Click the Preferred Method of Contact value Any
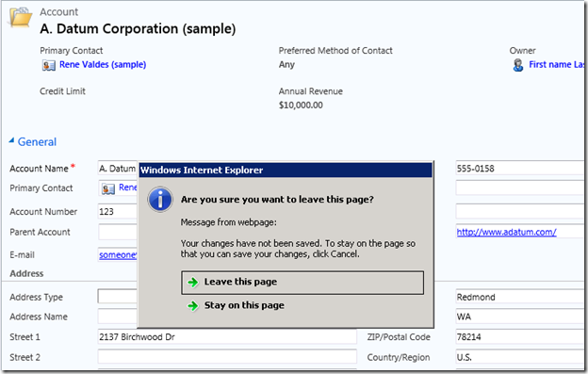This screenshot has height=374, width=588. click(x=286, y=64)
